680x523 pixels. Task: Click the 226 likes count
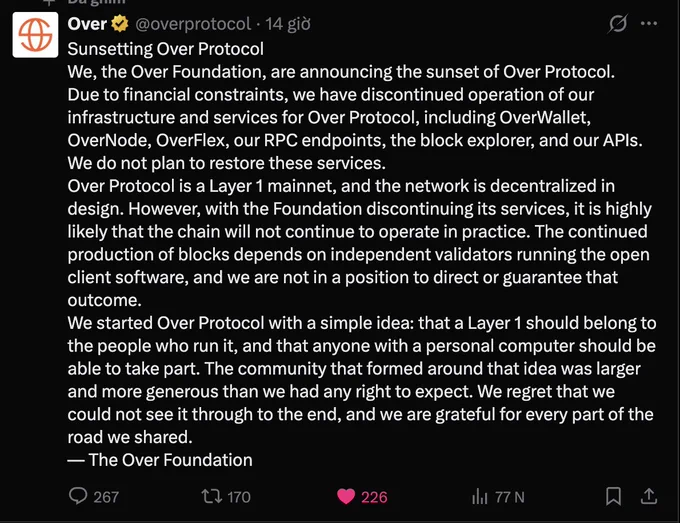point(374,497)
